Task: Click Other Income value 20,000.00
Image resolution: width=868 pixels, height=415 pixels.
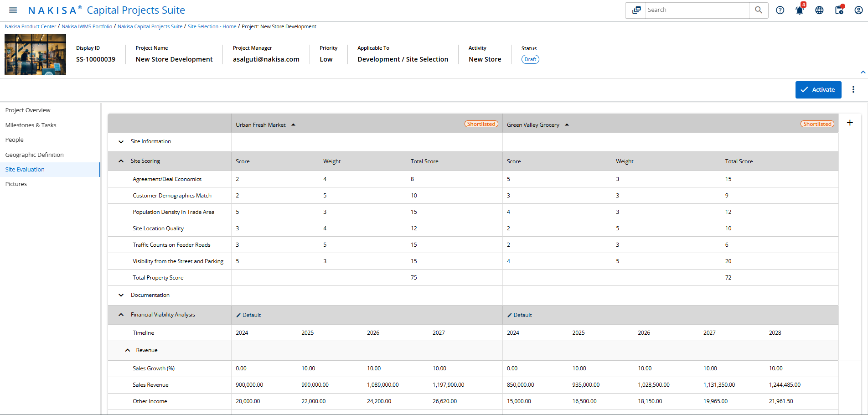Action: [x=248, y=401]
